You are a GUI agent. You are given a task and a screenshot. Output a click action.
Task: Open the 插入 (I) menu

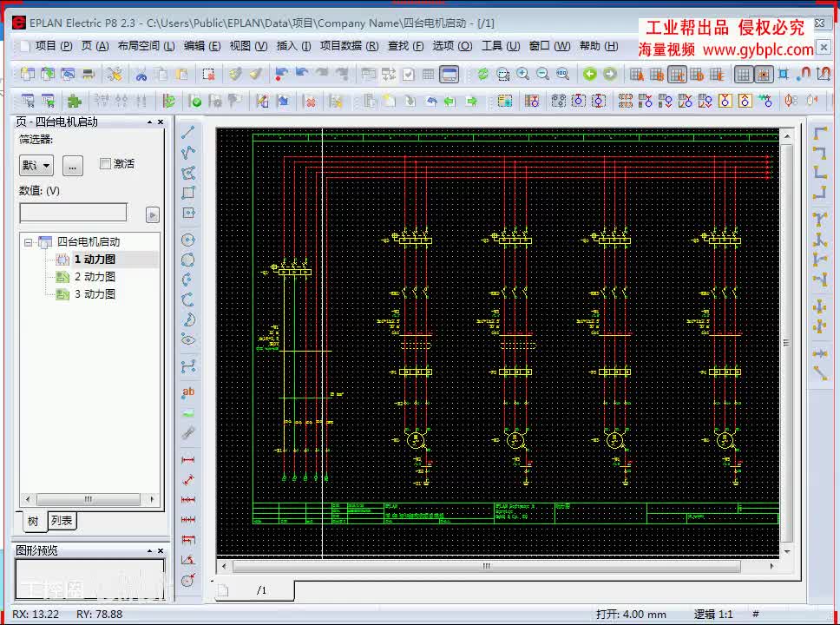[293, 46]
